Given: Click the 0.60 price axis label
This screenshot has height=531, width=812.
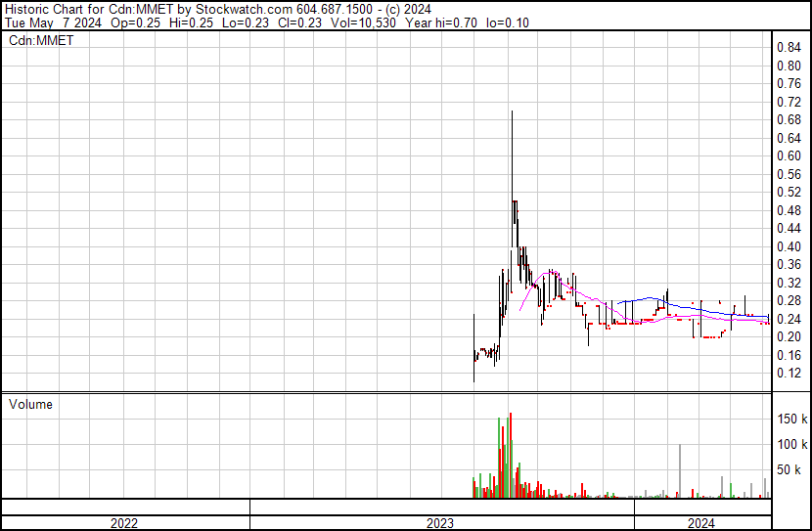Looking at the screenshot, I should click(789, 155).
